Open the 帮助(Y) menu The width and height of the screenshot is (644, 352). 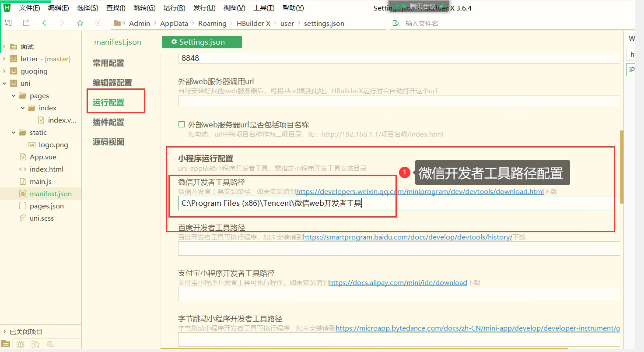(x=293, y=8)
